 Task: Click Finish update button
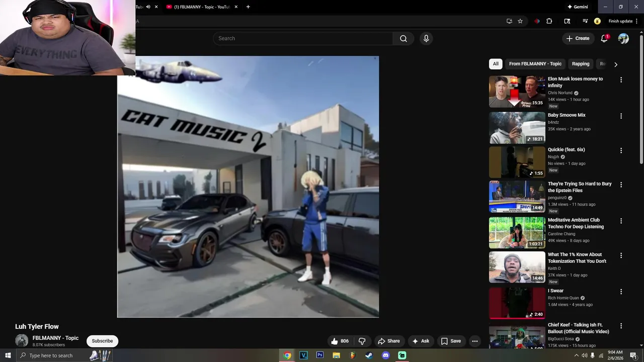pos(620,21)
